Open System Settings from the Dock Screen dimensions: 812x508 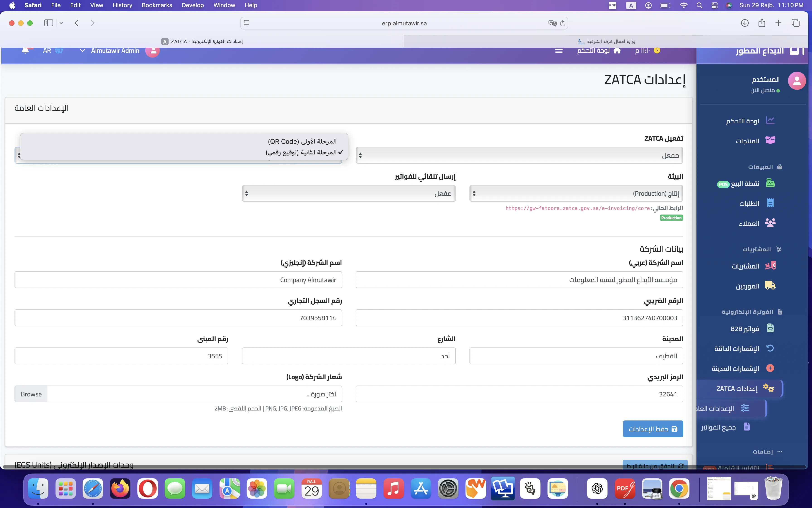tap(448, 488)
